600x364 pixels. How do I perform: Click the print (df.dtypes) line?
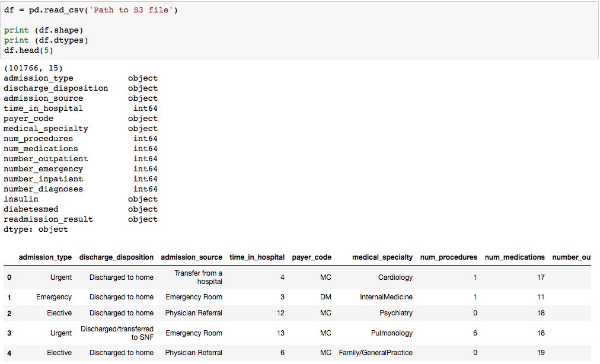[x=46, y=40]
